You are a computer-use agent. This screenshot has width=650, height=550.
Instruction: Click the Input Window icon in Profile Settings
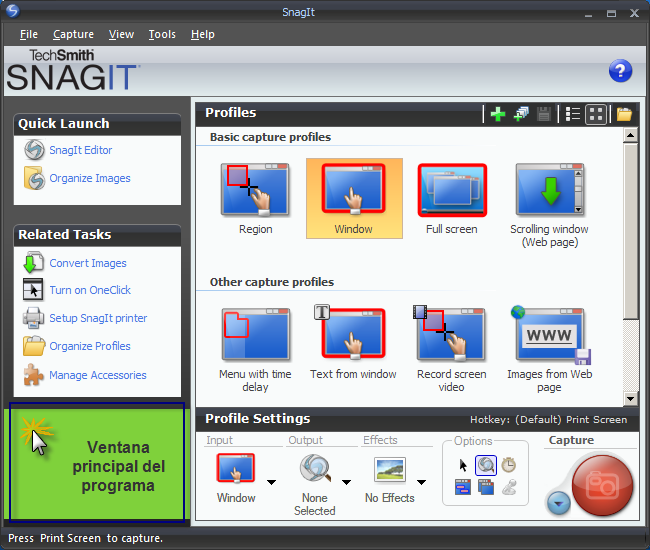235,468
